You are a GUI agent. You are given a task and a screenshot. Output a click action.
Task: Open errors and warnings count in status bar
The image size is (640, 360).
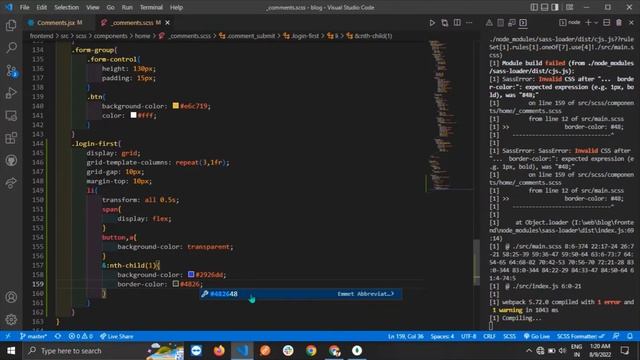[80, 336]
